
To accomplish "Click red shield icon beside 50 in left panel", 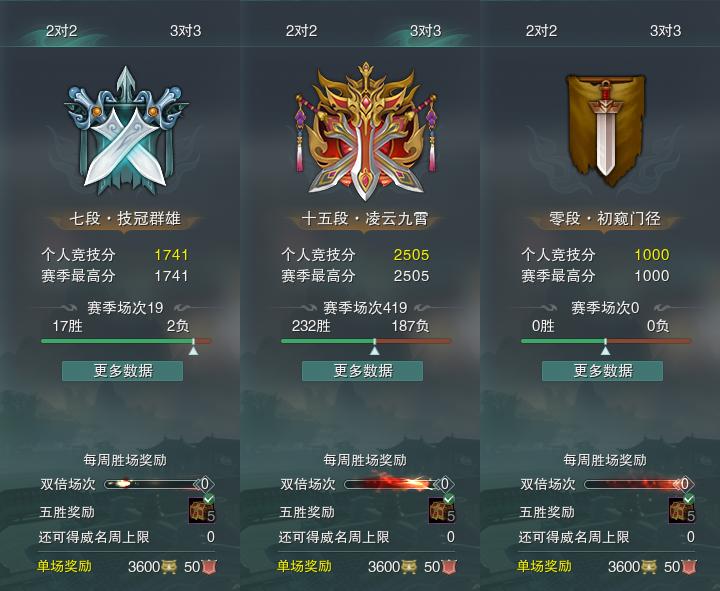I will (209, 567).
